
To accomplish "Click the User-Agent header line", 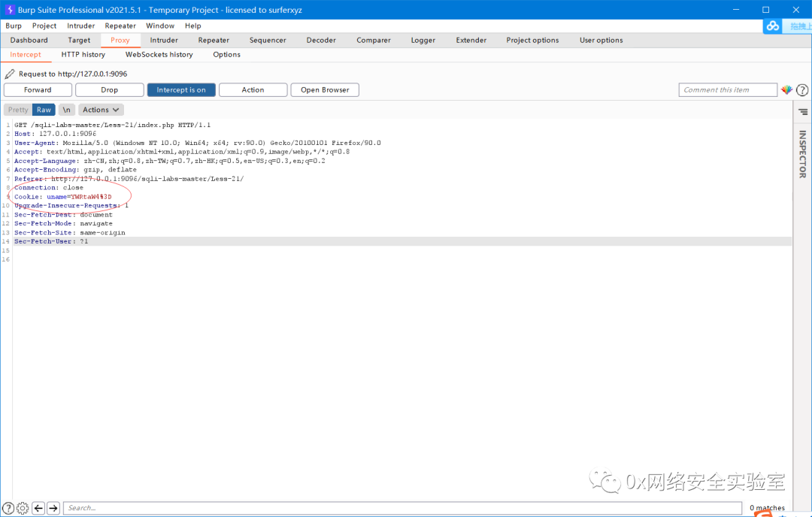I will (x=197, y=143).
